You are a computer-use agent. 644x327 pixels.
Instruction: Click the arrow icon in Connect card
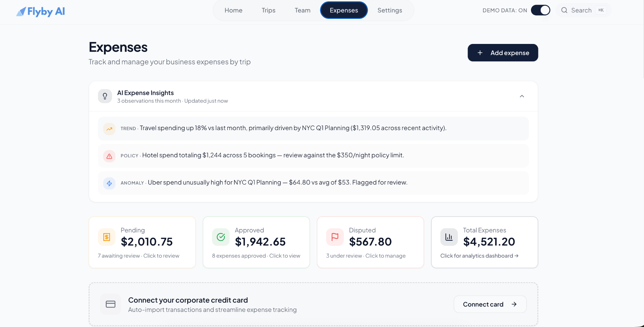(x=514, y=304)
